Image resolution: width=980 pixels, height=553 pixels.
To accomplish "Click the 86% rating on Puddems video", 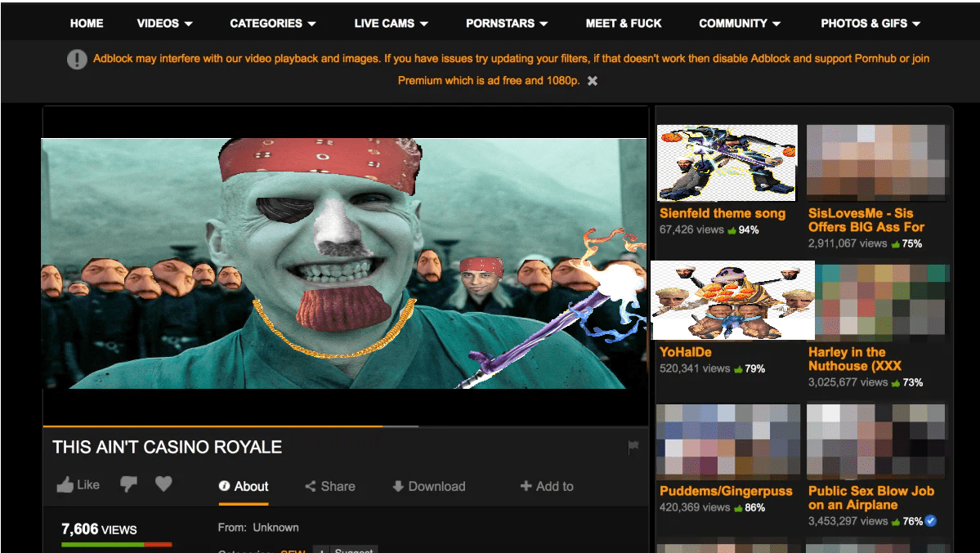I will pyautogui.click(x=750, y=507).
